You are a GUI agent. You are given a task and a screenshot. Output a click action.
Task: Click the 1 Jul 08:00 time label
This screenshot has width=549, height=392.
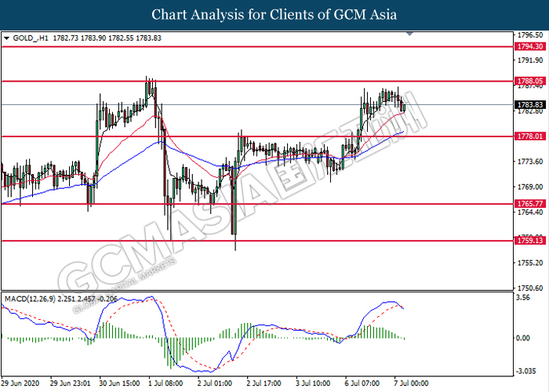166,385
